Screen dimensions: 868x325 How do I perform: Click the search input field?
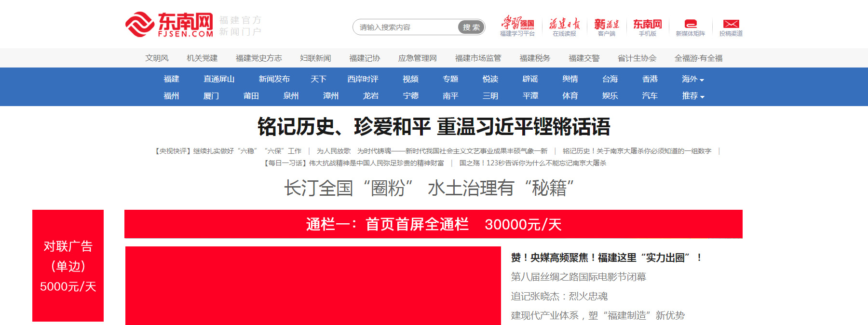click(x=405, y=27)
